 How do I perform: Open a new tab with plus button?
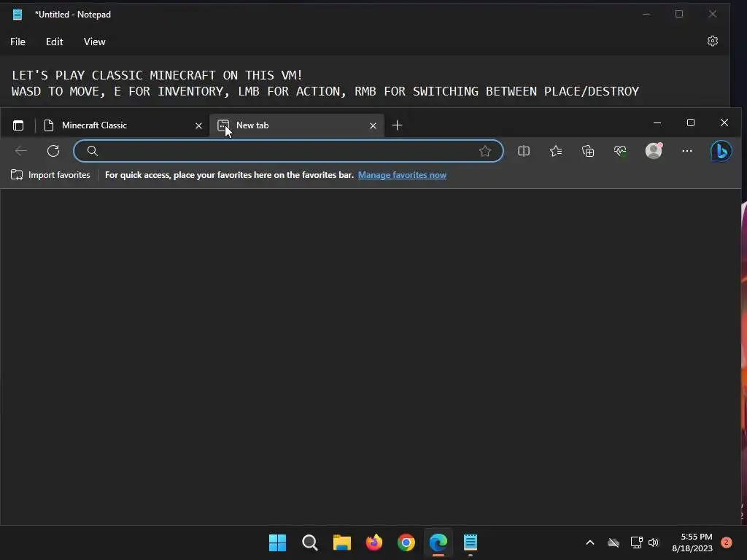(397, 125)
